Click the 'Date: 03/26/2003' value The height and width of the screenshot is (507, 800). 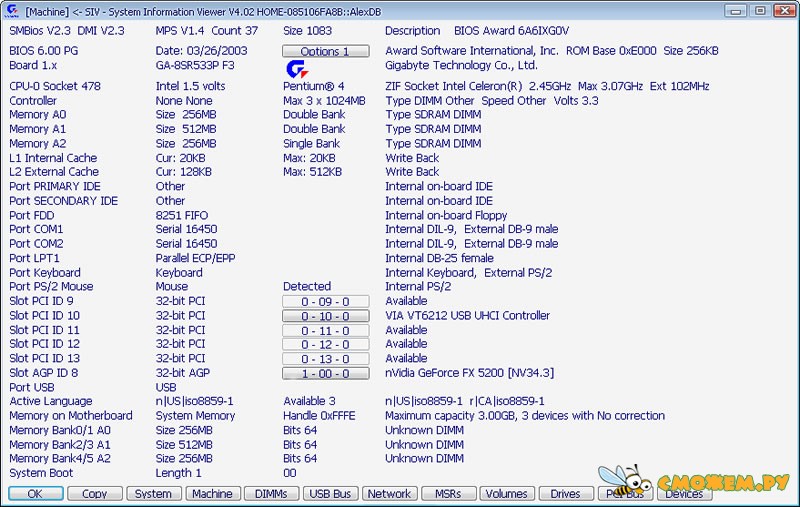[202, 51]
